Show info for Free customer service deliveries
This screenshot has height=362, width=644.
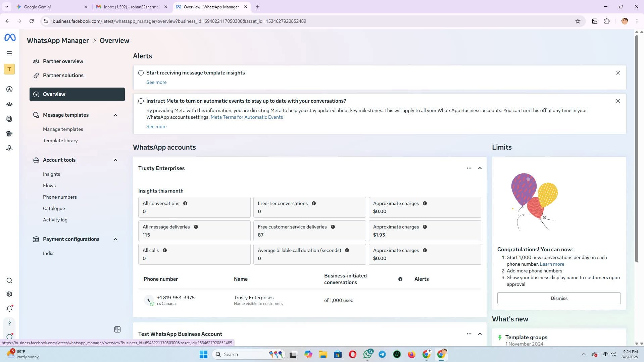(x=333, y=227)
